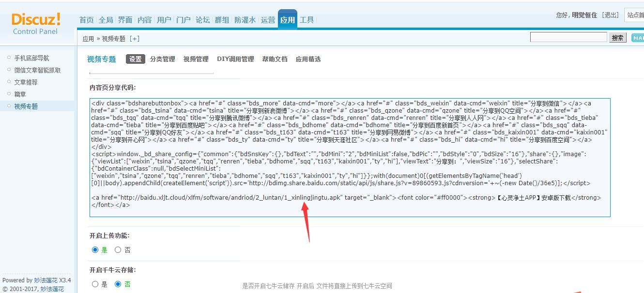Select the active 应用 top tab
Screen dimensions: 644x293
288,20
